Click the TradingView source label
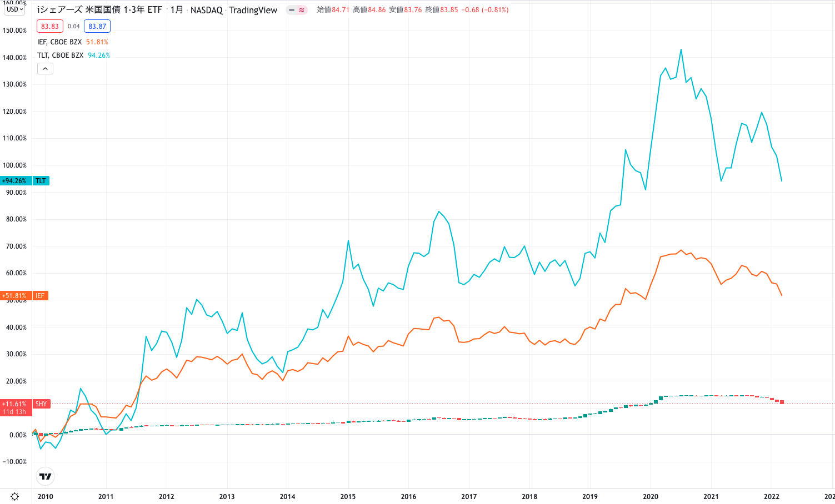The width and height of the screenshot is (835, 504). point(253,10)
